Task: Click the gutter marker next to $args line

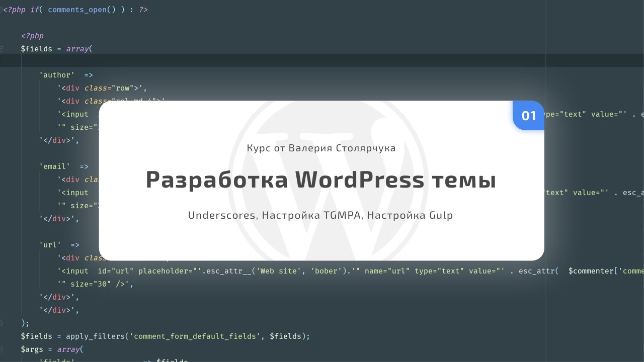Action: pos(3,349)
